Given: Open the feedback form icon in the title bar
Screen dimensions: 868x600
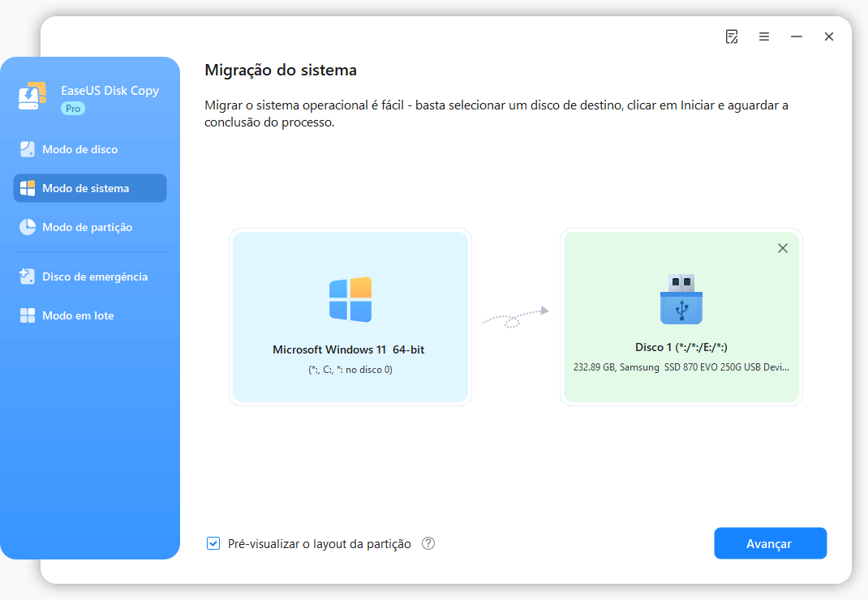Looking at the screenshot, I should (732, 36).
